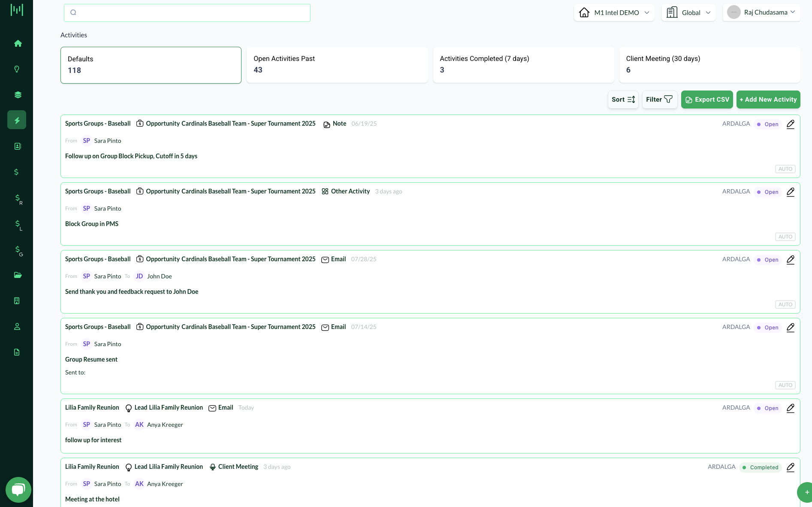
Task: Open the building icon in sidebar
Action: [x=17, y=301]
